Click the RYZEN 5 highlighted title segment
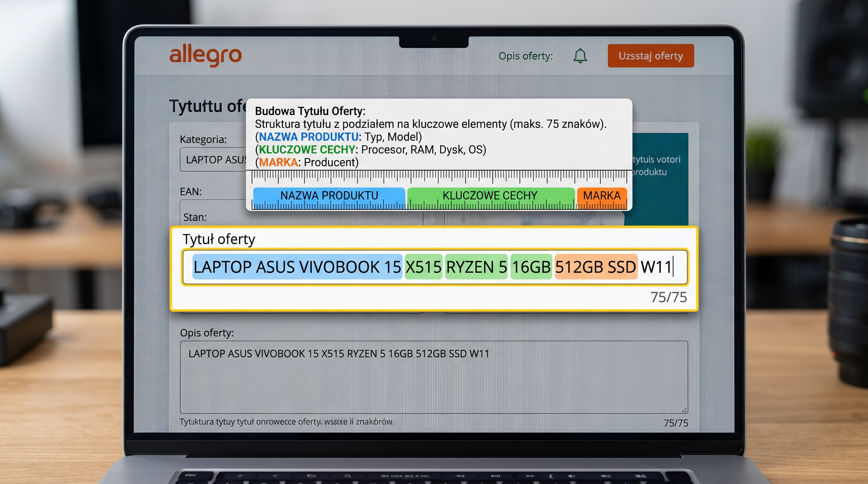Viewport: 868px width, 484px height. click(x=476, y=267)
